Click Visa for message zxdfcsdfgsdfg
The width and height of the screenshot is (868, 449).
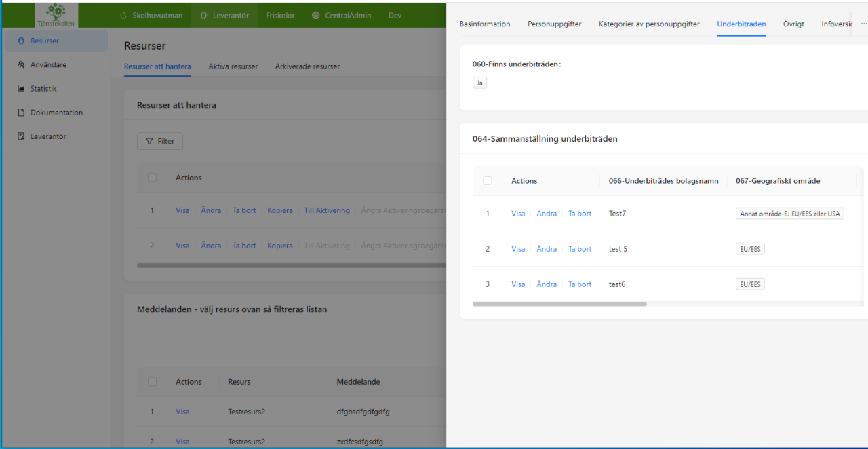tap(182, 442)
